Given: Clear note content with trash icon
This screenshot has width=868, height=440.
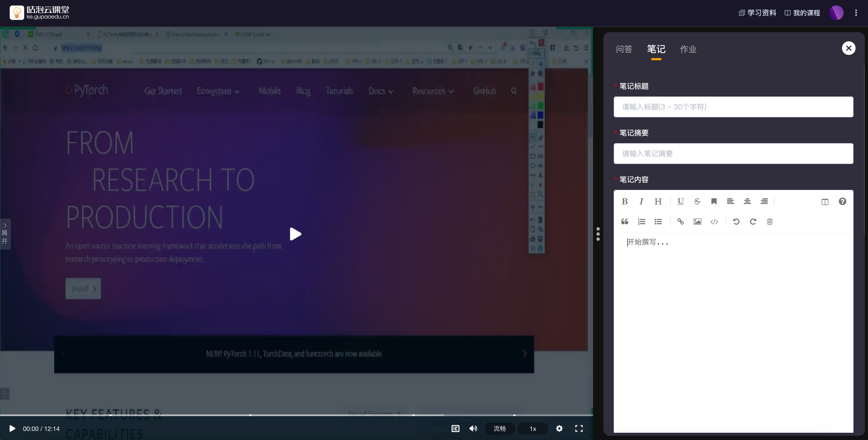Looking at the screenshot, I should click(770, 222).
